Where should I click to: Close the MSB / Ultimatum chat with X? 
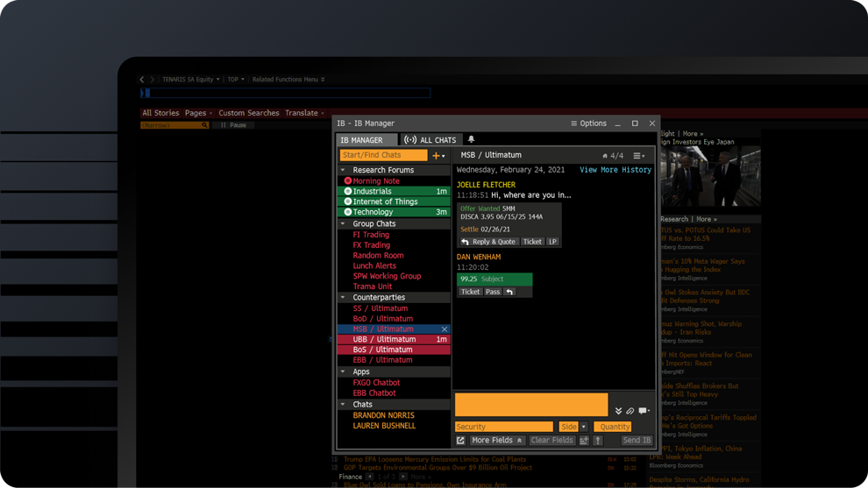445,329
